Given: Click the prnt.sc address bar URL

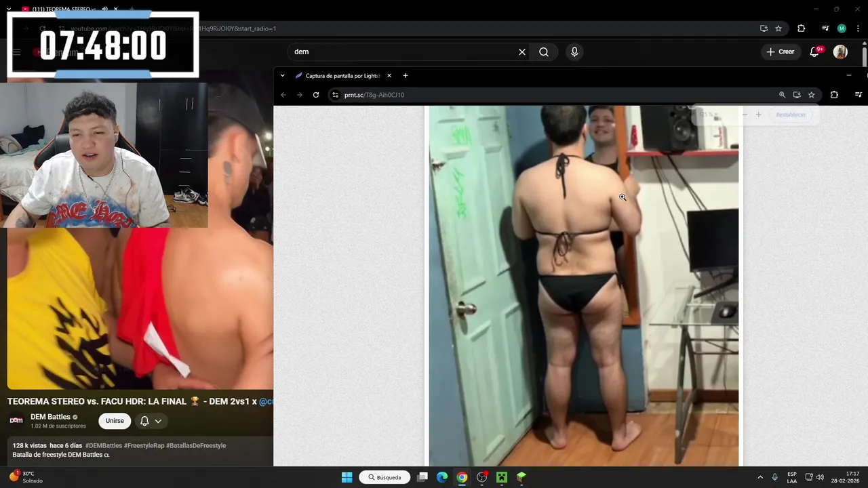Looking at the screenshot, I should [374, 95].
